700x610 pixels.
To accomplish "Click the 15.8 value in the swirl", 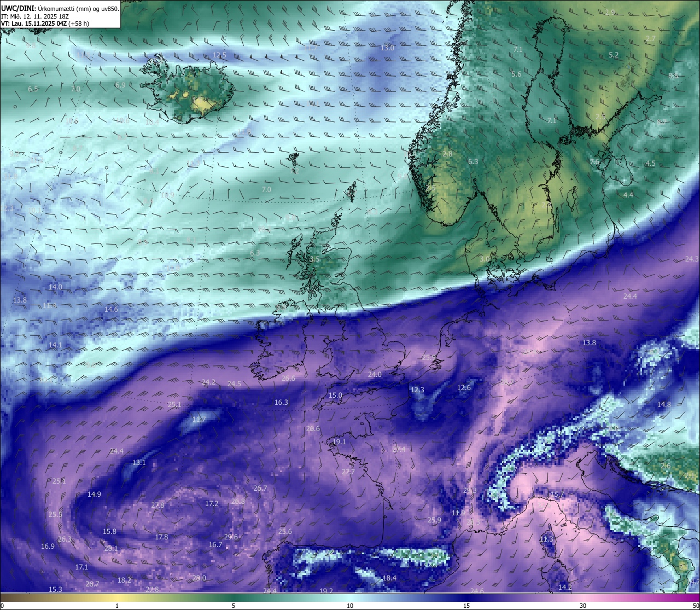I will [109, 532].
